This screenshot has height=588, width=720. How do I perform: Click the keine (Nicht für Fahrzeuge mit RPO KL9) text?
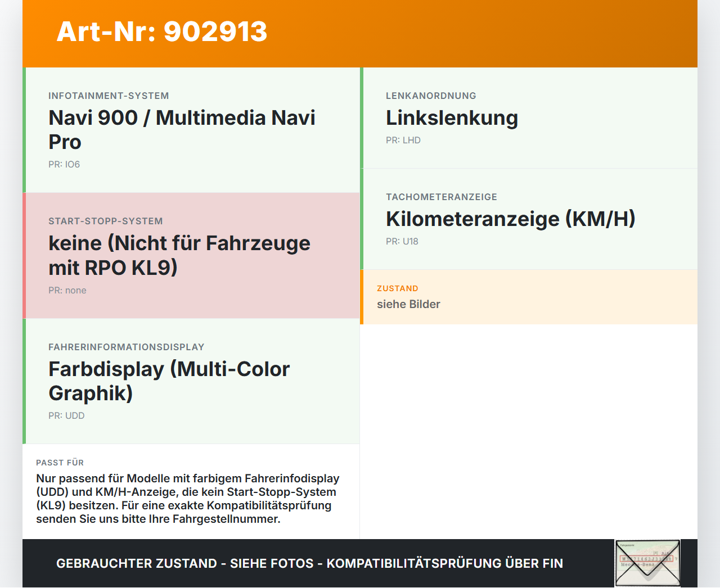click(179, 255)
